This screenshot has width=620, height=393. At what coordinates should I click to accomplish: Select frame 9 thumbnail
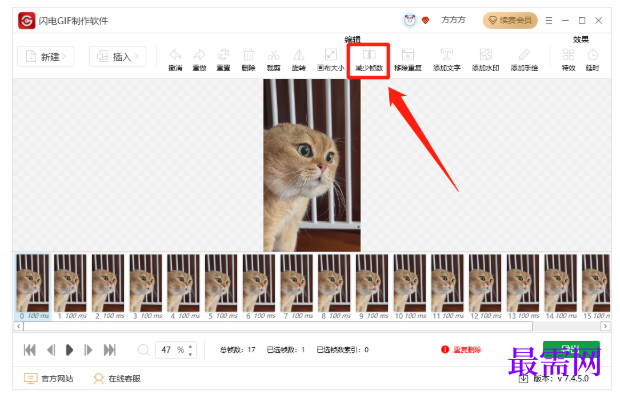(372, 283)
